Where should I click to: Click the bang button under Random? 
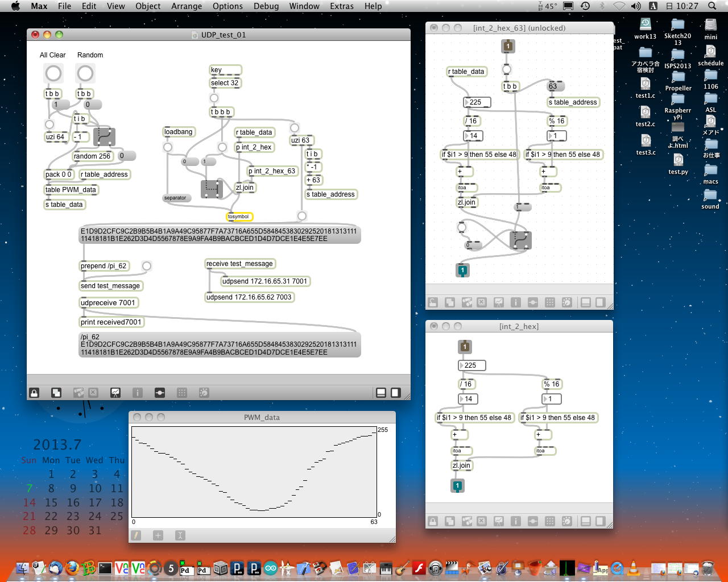pyautogui.click(x=85, y=73)
